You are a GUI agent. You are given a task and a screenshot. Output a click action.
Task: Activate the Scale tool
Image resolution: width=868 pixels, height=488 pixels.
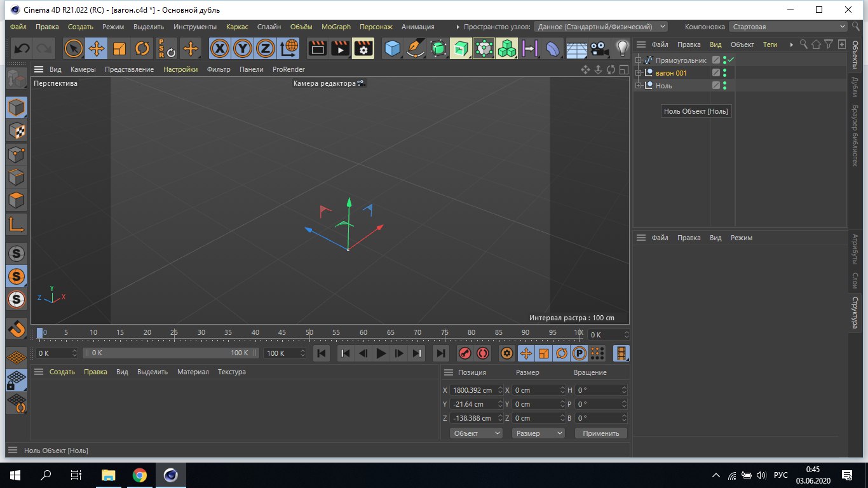click(119, 48)
